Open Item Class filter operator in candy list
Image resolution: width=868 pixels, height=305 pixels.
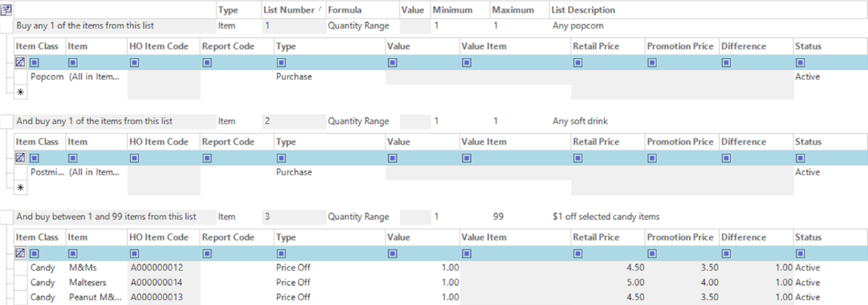tap(34, 253)
